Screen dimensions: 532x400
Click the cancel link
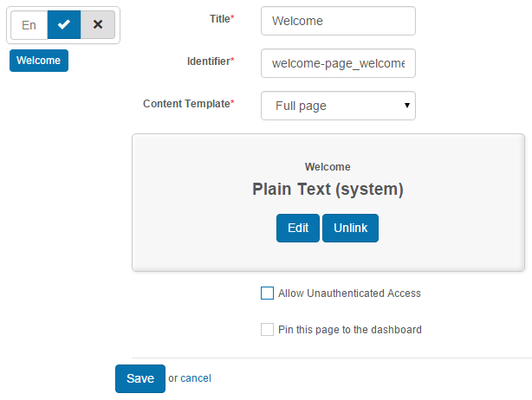(196, 378)
